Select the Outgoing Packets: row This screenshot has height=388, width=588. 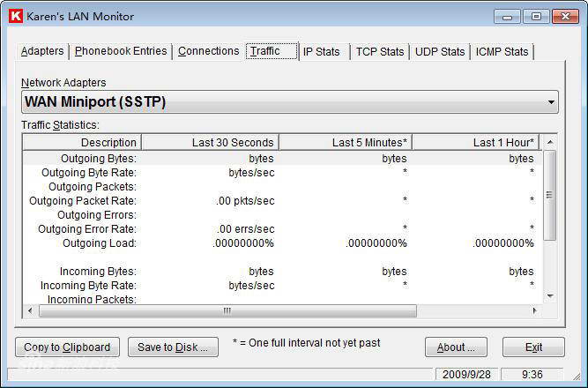(282, 187)
